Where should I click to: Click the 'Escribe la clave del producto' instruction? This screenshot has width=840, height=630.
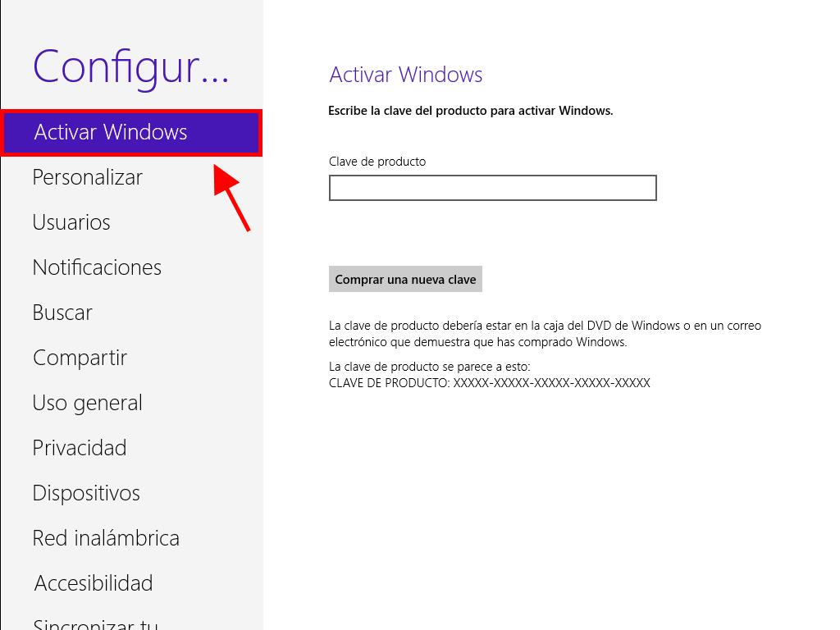click(x=470, y=111)
